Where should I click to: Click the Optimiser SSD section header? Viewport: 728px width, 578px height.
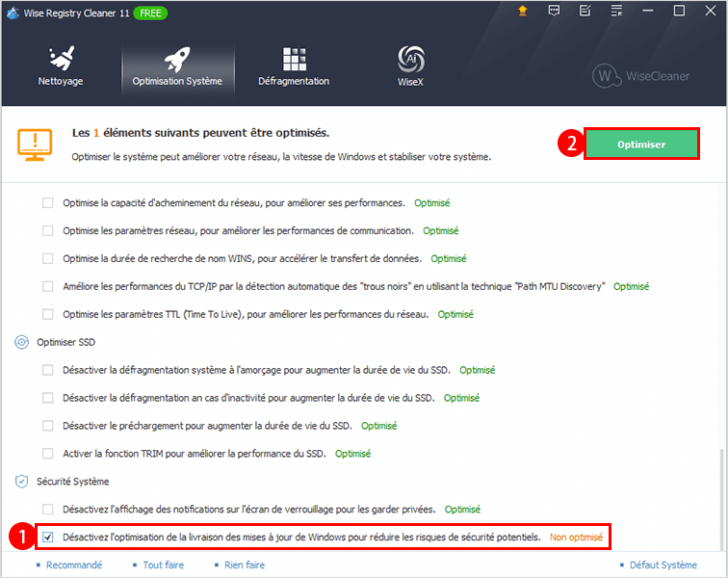(65, 342)
